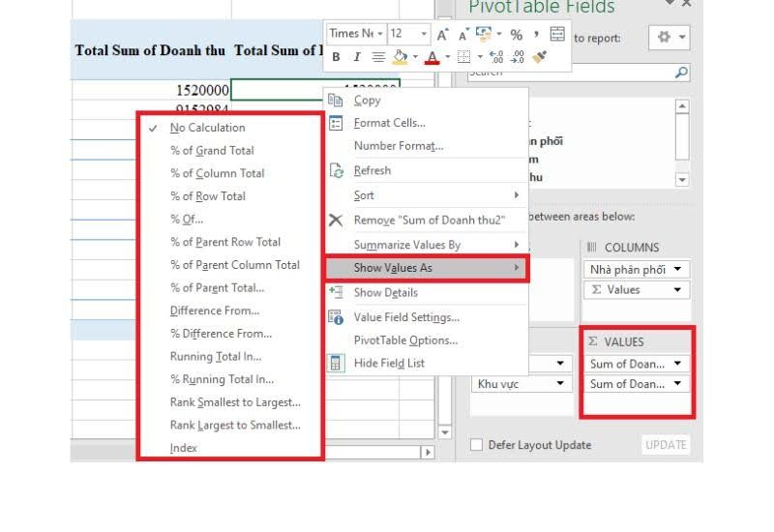The height and width of the screenshot is (532, 774).
Task: Apply Comma Style format
Action: (537, 34)
